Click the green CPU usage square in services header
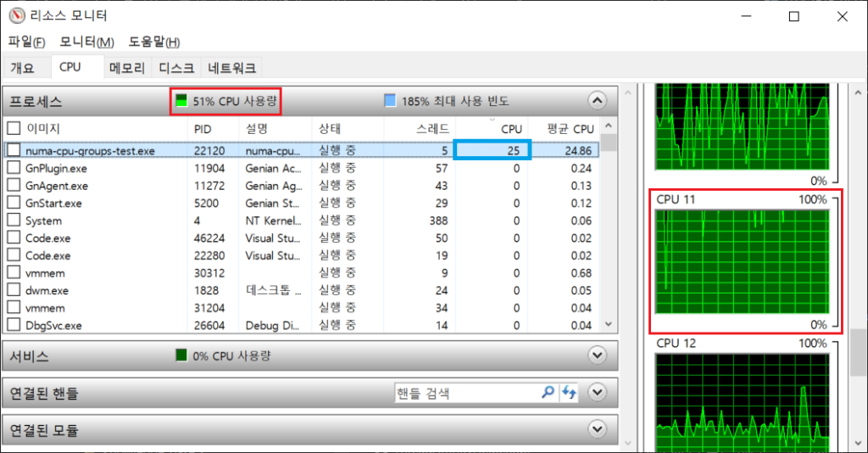Viewport: 868px width, 453px height. (181, 355)
